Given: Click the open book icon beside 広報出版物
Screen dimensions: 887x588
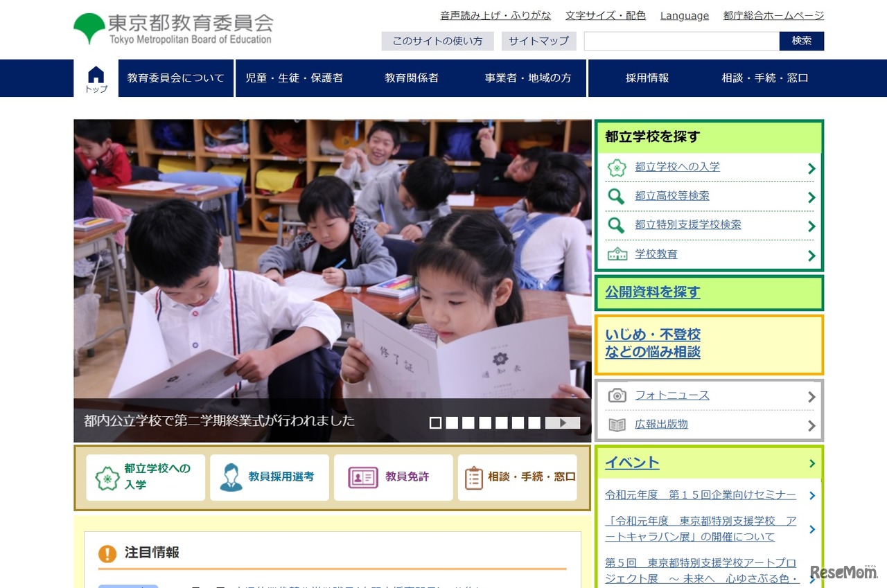Looking at the screenshot, I should pos(617,425).
